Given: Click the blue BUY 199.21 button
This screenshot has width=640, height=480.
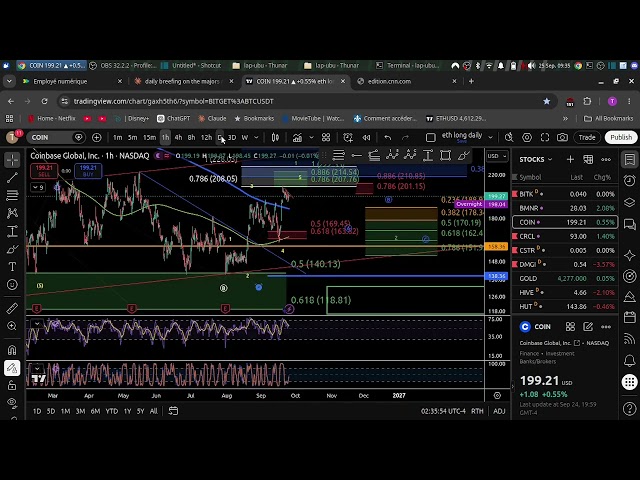Looking at the screenshot, I should click(88, 171).
